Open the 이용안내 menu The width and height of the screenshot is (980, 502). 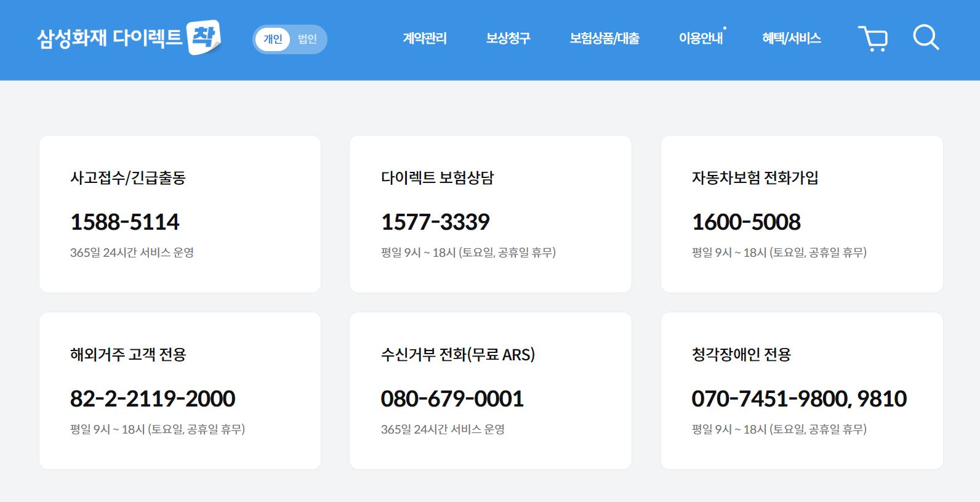pos(701,38)
